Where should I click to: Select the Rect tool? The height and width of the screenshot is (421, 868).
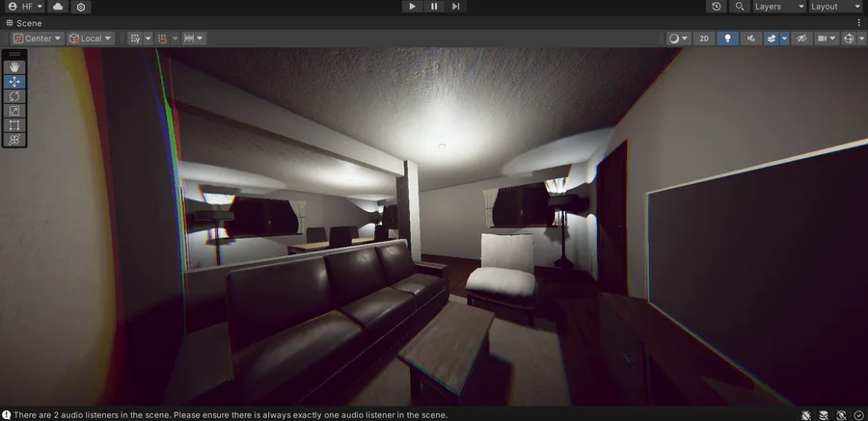14,125
